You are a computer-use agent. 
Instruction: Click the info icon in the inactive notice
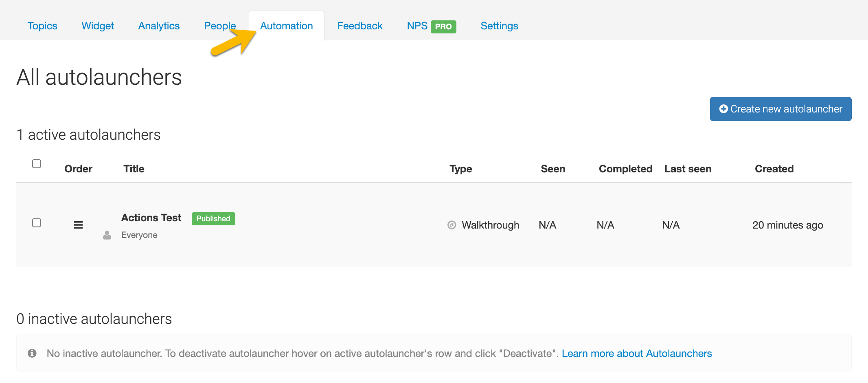click(32, 353)
